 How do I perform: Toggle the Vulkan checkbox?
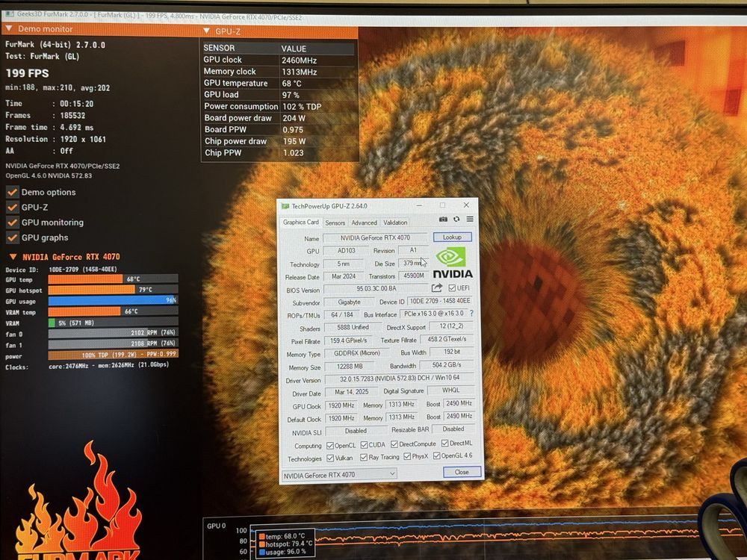tap(330, 458)
